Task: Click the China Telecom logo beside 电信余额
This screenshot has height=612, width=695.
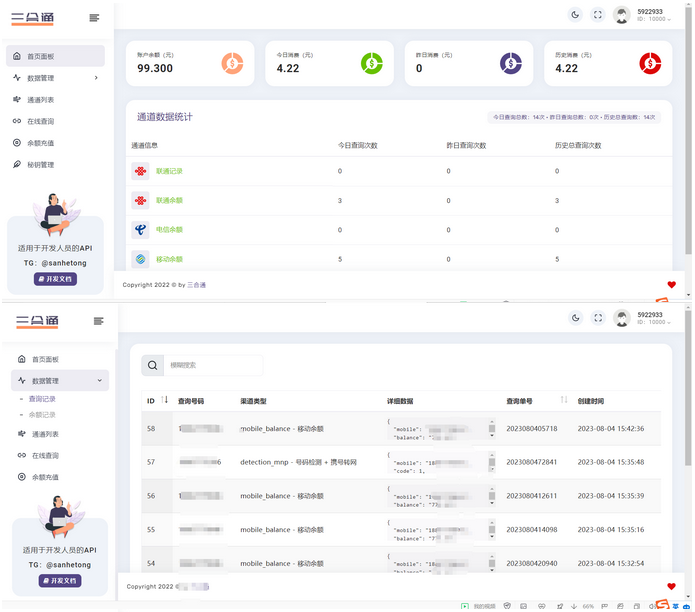Action: pyautogui.click(x=140, y=230)
